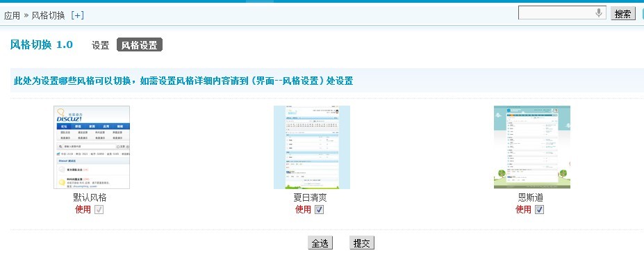Open the 恩斯道 style thumbnail
The width and height of the screenshot is (644, 278).
coord(532,147)
